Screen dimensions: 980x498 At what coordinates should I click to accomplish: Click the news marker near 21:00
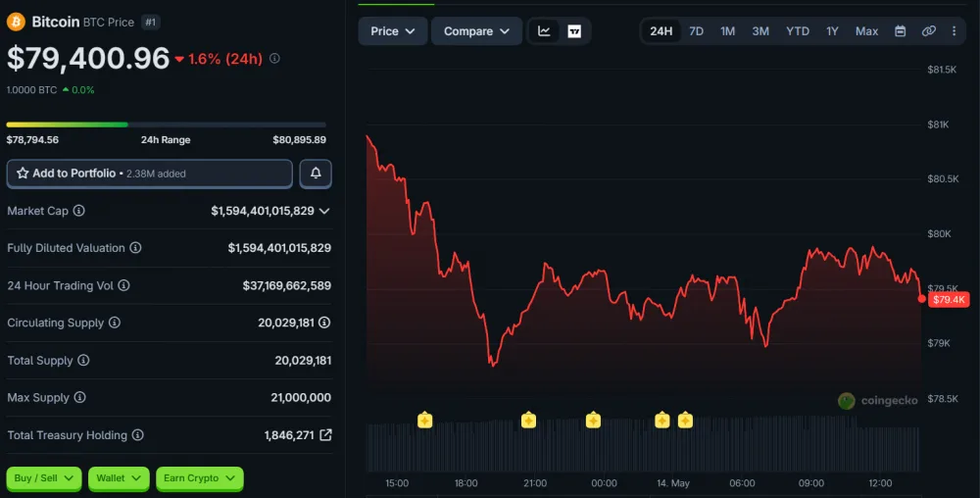pos(529,420)
